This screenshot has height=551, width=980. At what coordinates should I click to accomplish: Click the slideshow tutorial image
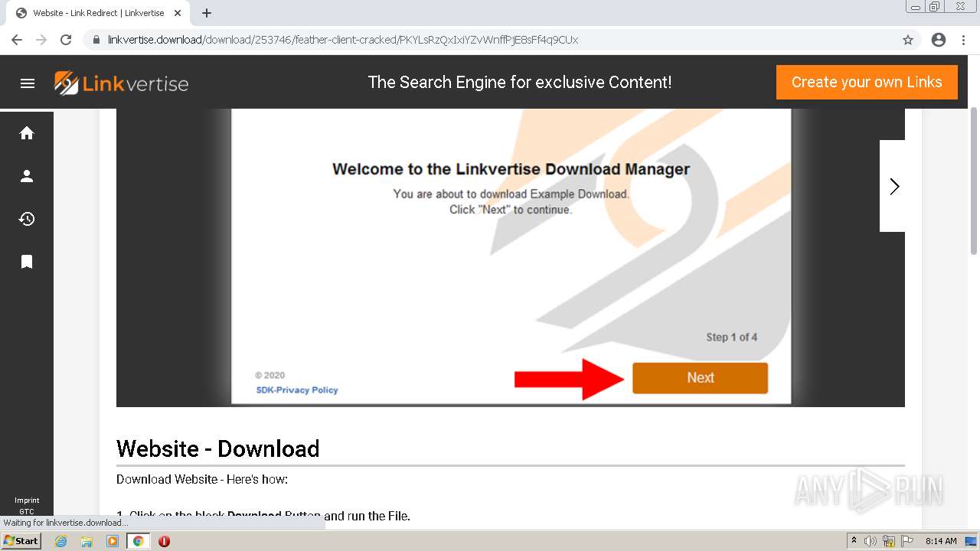click(x=511, y=257)
